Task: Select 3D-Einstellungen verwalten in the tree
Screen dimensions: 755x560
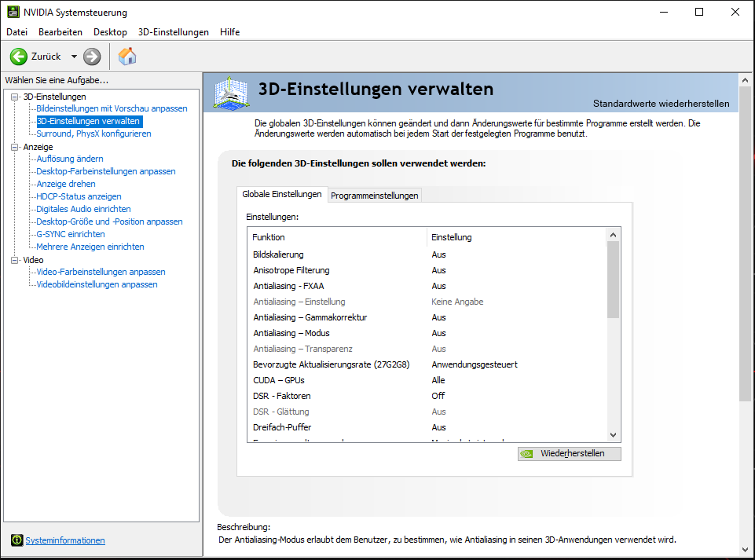Action: pyautogui.click(x=88, y=121)
